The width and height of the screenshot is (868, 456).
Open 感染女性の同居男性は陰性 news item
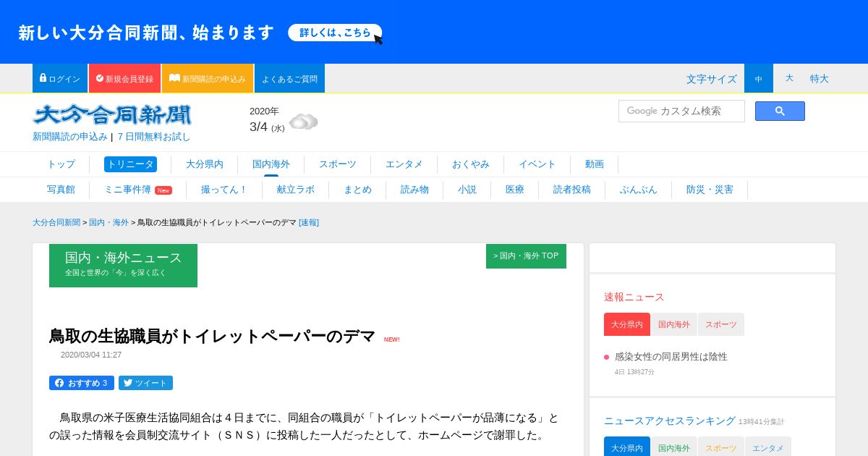(671, 356)
